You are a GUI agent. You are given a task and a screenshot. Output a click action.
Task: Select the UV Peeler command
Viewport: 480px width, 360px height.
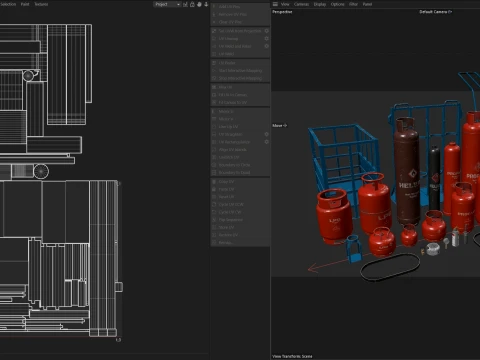point(240,63)
